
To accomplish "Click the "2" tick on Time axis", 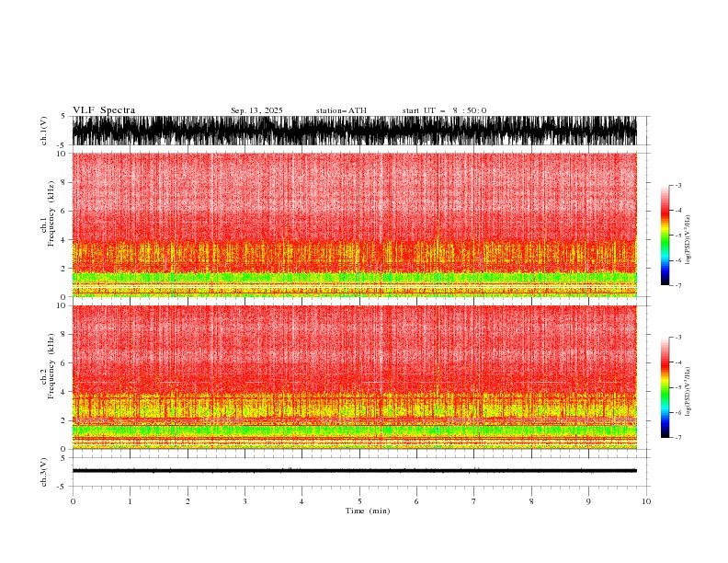I will pyautogui.click(x=188, y=501).
